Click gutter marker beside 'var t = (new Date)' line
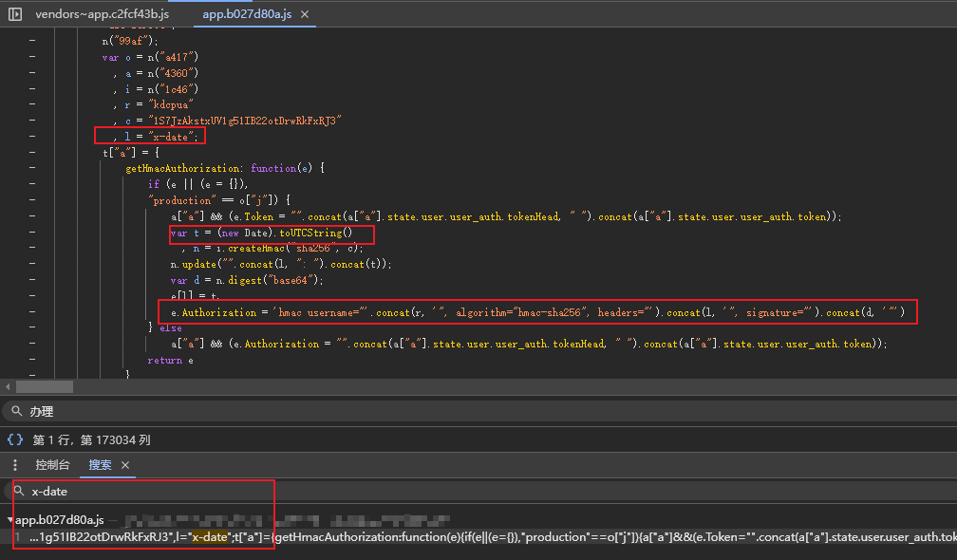The width and height of the screenshot is (957, 560). (x=33, y=233)
